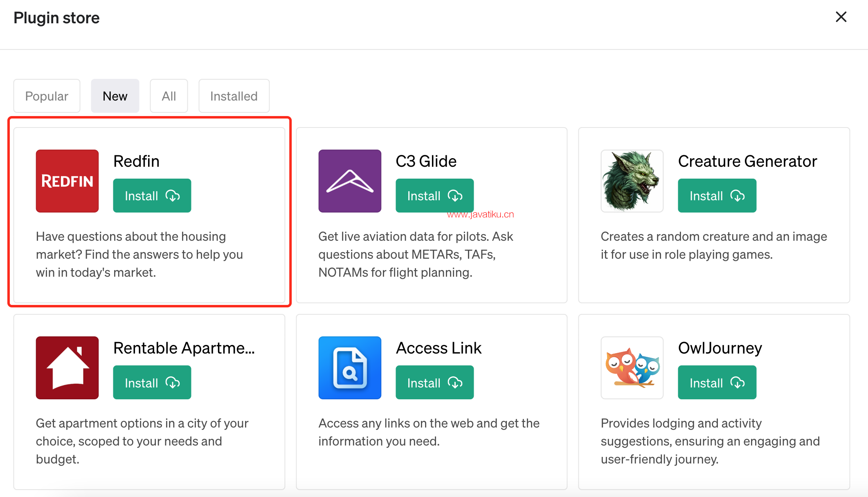Viewport: 868px width, 497px height.
Task: Close the Plugin store dialog
Action: pyautogui.click(x=841, y=17)
